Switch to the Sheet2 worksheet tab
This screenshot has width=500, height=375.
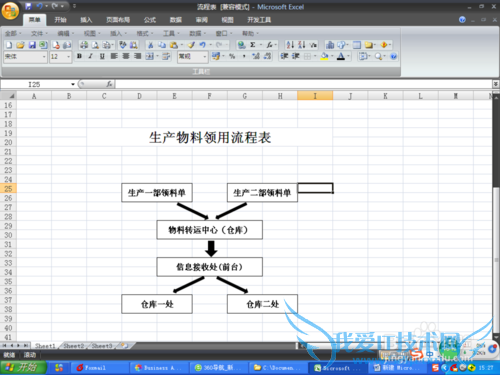click(74, 346)
